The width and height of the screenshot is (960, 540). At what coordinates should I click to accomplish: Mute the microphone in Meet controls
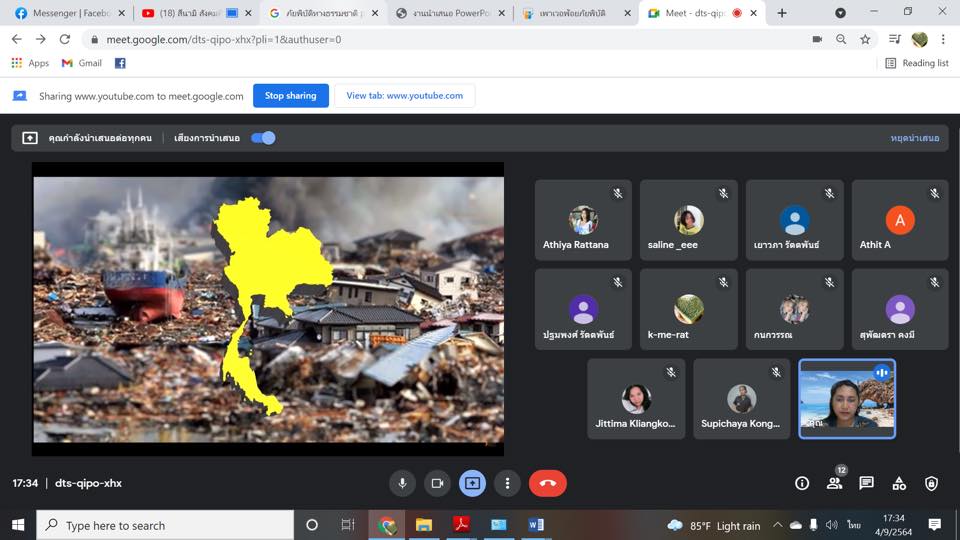pos(402,483)
